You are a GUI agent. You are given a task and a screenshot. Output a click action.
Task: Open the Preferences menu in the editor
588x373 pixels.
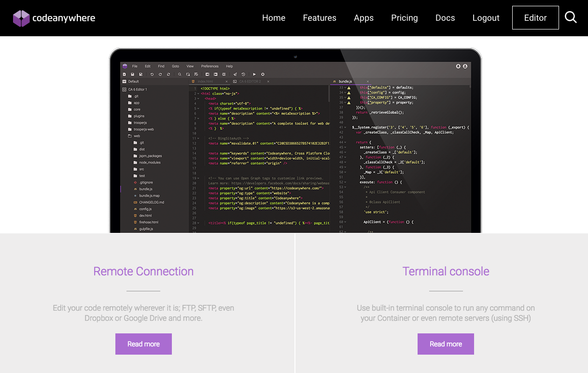210,66
